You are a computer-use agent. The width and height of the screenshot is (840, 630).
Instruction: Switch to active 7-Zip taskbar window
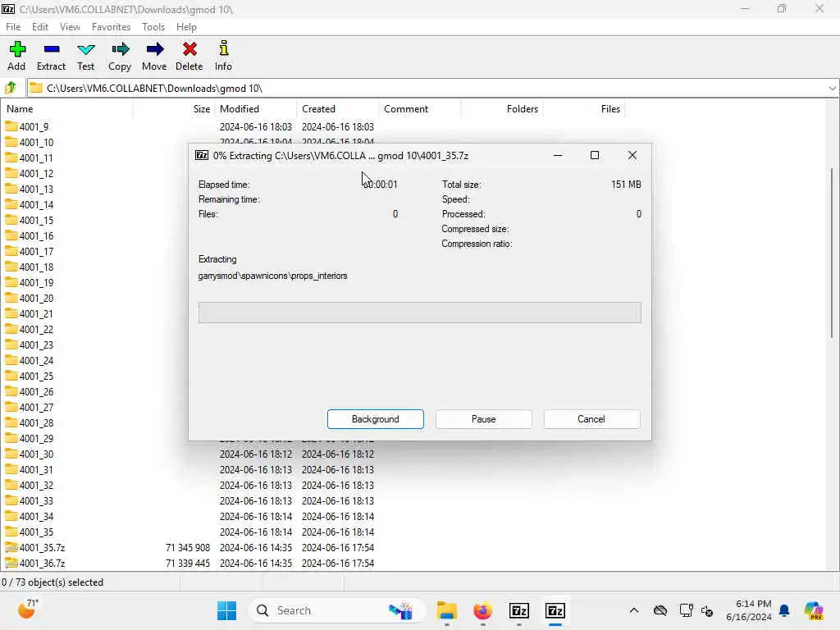pos(555,610)
